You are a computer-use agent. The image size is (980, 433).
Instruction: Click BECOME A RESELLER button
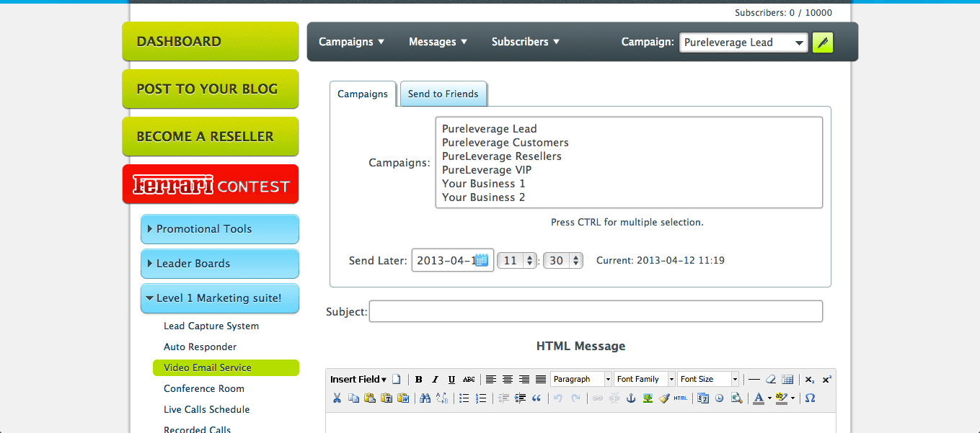click(211, 137)
